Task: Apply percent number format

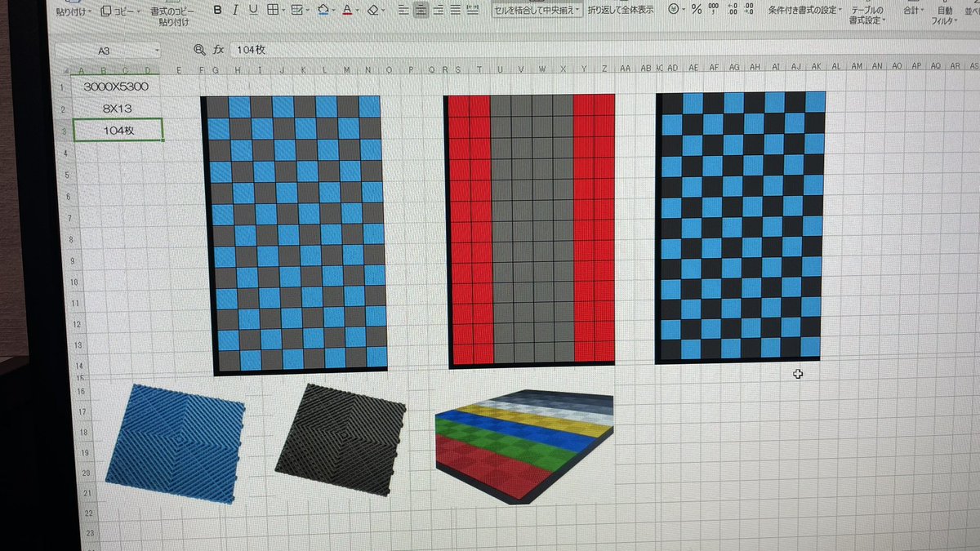Action: (x=696, y=9)
